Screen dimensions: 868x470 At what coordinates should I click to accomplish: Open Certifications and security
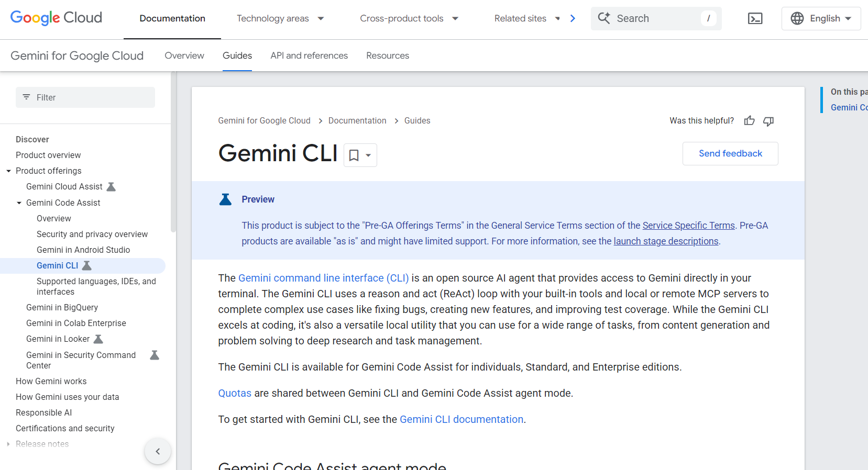(65, 429)
